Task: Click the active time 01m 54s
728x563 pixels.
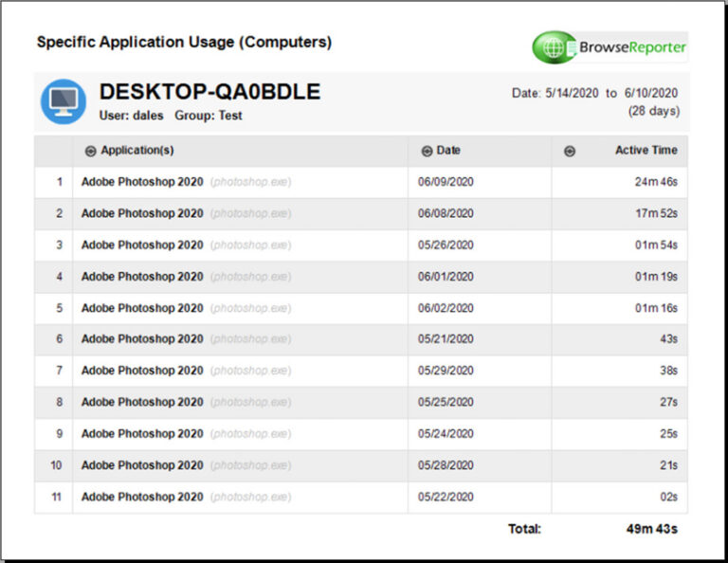Action: 656,245
